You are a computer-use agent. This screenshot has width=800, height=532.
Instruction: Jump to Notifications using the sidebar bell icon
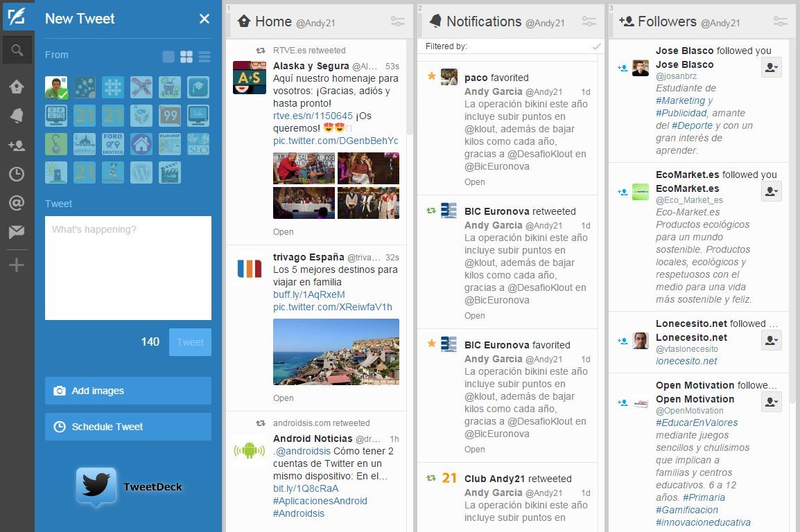point(17,116)
